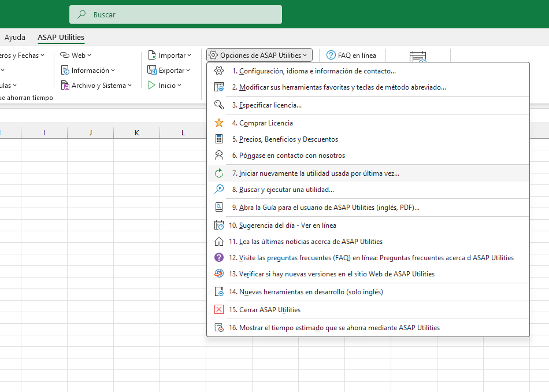This screenshot has height=392, width=549.
Task: Click into the Buscar search field
Action: coord(176,14)
